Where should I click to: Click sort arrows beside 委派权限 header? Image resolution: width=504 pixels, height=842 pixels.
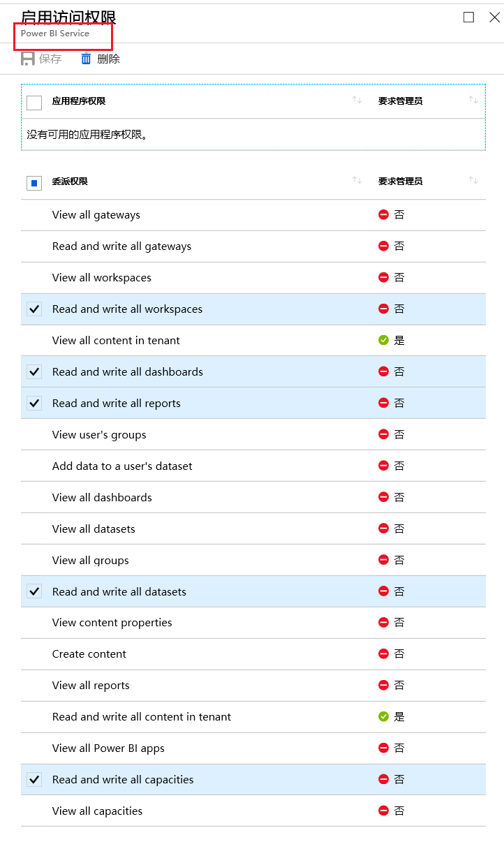pos(357,181)
